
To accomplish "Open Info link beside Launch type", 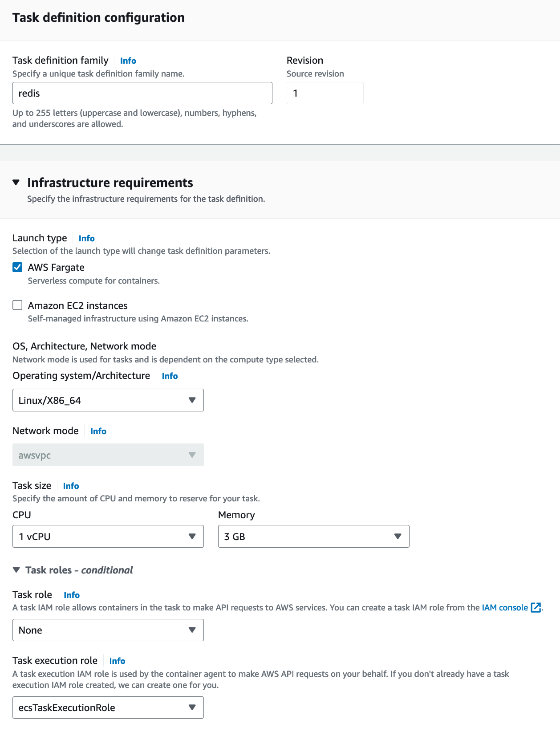I will (87, 239).
